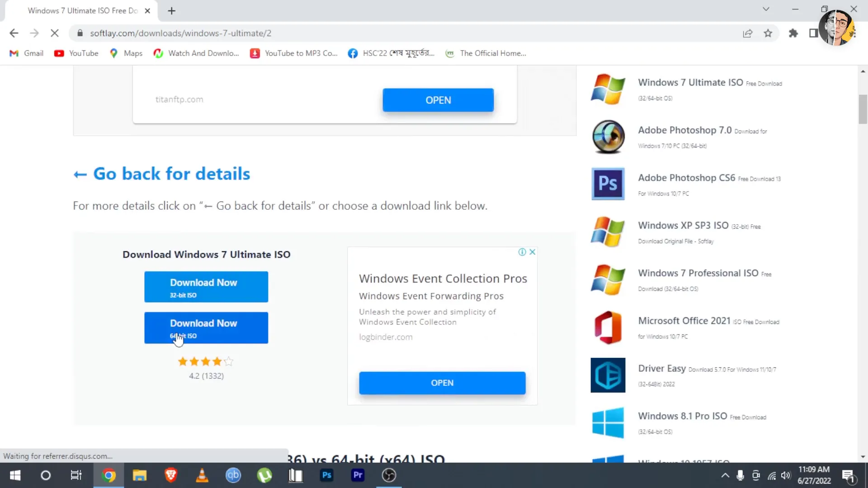Open a new browser tab
This screenshot has height=488, width=868.
click(x=171, y=11)
